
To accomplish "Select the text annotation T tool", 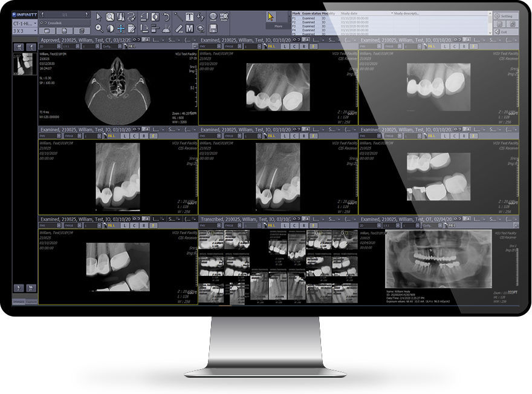I will 190,16.
